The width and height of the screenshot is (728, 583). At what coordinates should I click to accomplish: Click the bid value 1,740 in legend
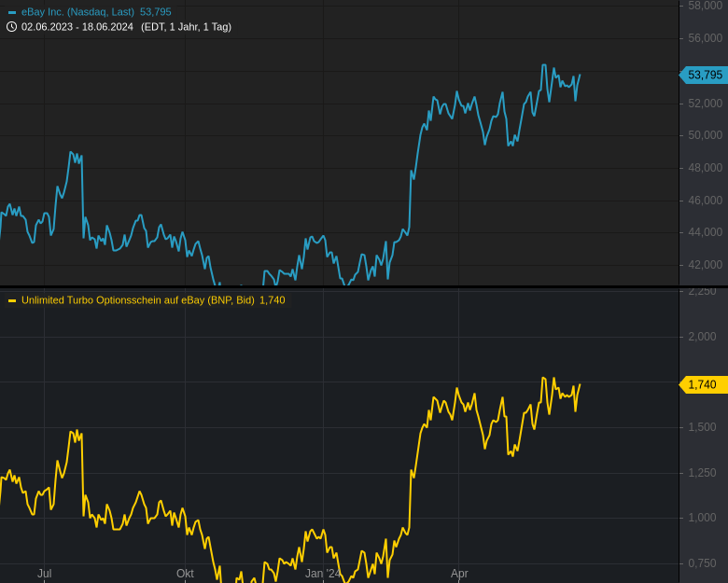(273, 300)
